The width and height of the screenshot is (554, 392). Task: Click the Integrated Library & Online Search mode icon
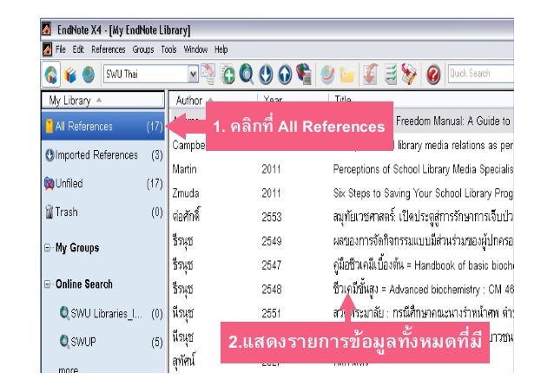pos(51,75)
